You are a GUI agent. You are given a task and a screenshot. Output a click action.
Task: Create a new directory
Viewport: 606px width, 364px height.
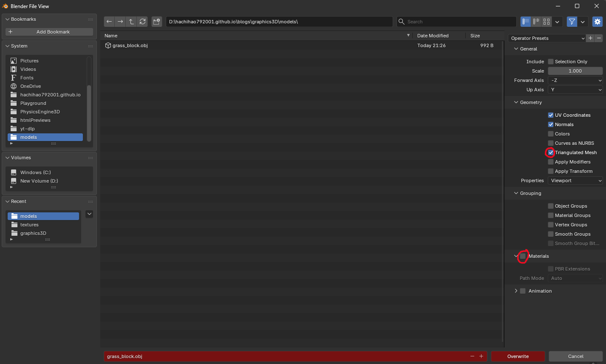tap(156, 22)
